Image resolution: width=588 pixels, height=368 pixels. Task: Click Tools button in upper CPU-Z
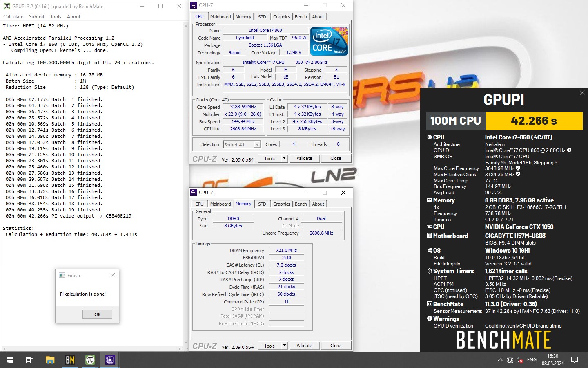(269, 158)
